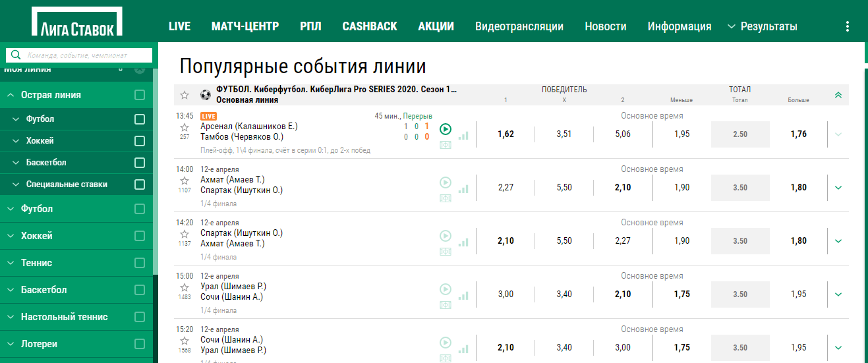
Task: Open the АКЦИИ menu item
Action: coord(436,26)
